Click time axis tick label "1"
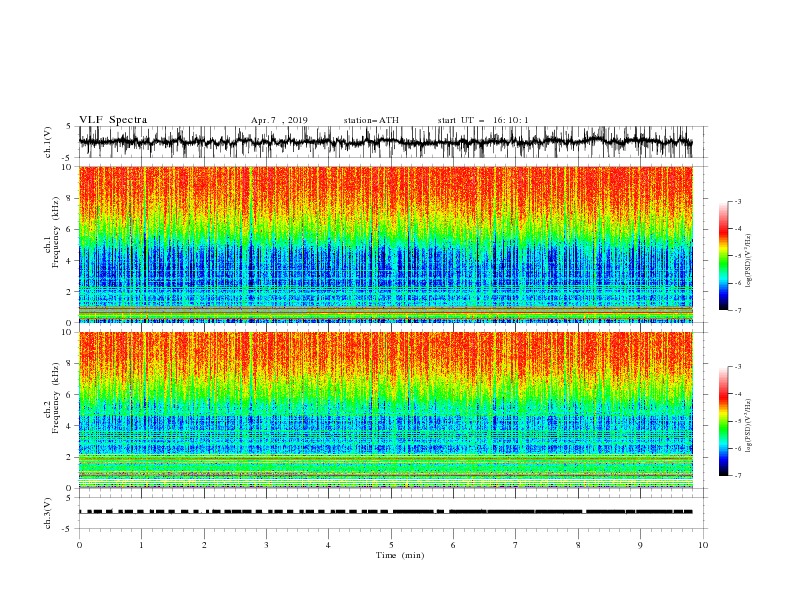 point(141,545)
